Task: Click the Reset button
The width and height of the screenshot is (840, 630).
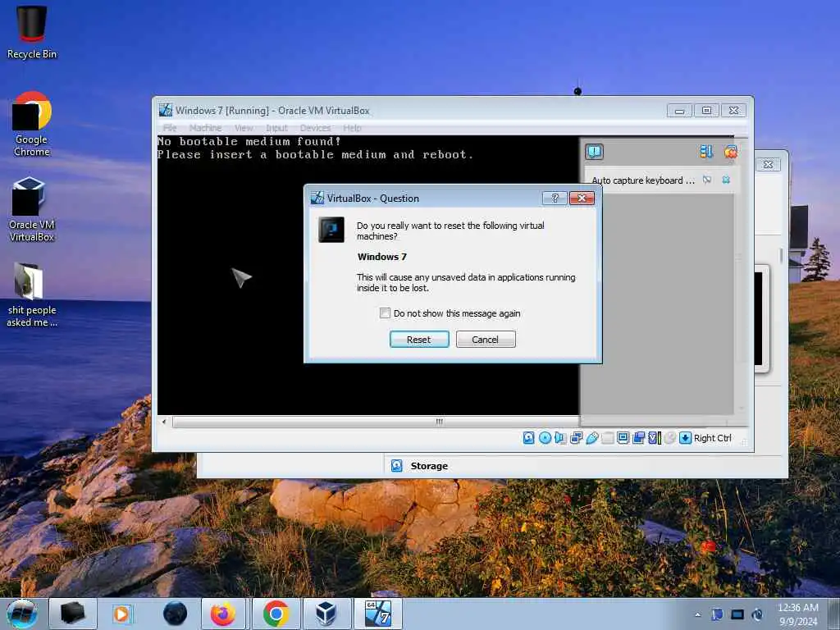Action: click(419, 339)
